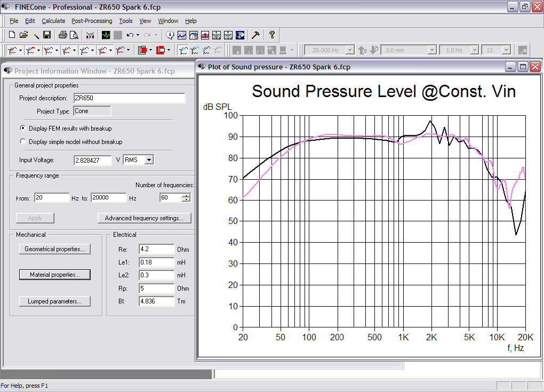
Task: Click the Le2 inductance field showing 0.3
Action: coord(156,275)
